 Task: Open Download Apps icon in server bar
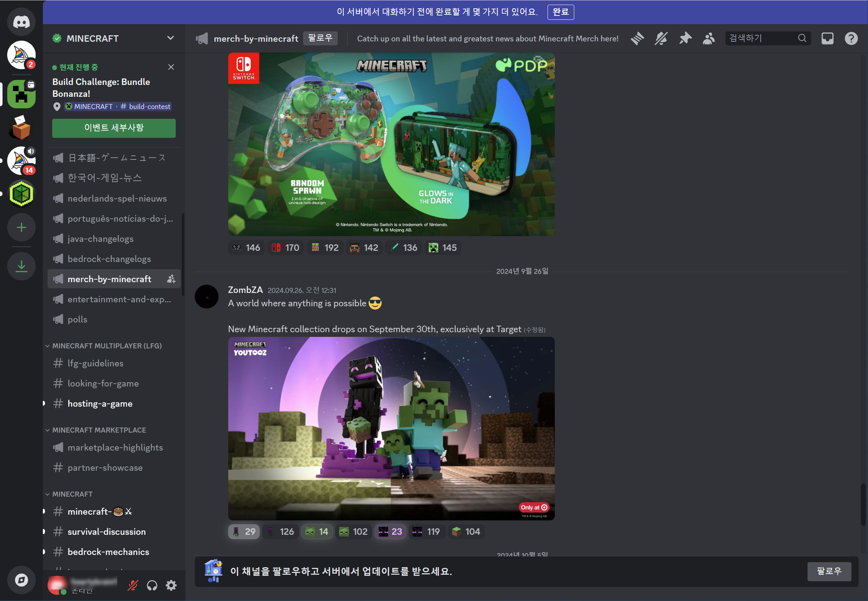[22, 266]
